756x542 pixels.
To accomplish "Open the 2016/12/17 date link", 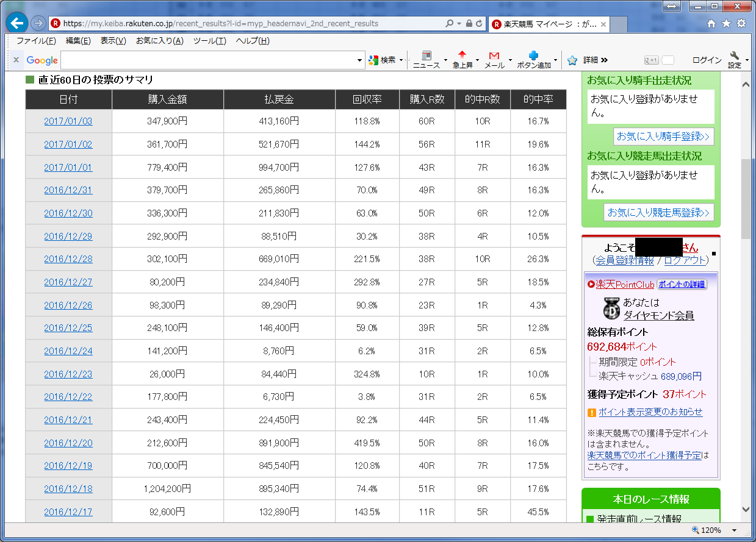I will (68, 512).
